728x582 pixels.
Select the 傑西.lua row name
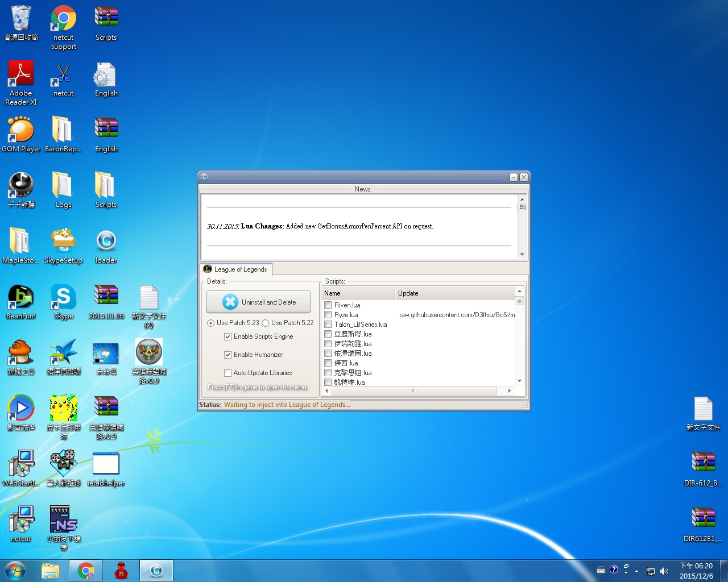346,363
